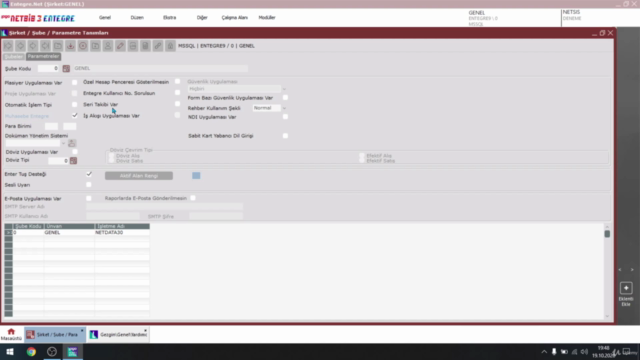640x360 pixels.
Task: Switch to Gezgin:Genel:Yardımcı window tab
Action: click(119, 334)
